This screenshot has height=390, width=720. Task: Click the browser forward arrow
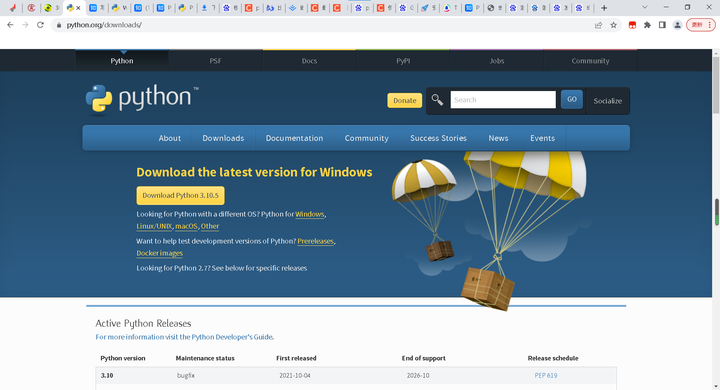25,25
